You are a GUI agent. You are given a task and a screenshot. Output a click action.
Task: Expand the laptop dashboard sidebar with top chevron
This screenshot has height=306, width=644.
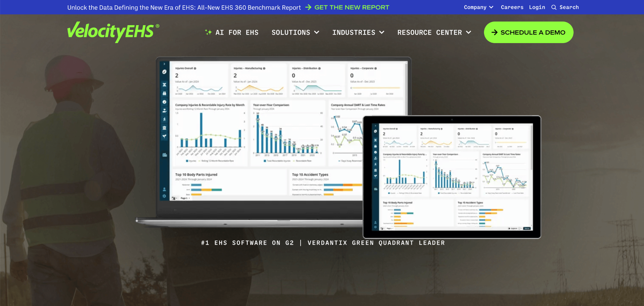click(164, 64)
